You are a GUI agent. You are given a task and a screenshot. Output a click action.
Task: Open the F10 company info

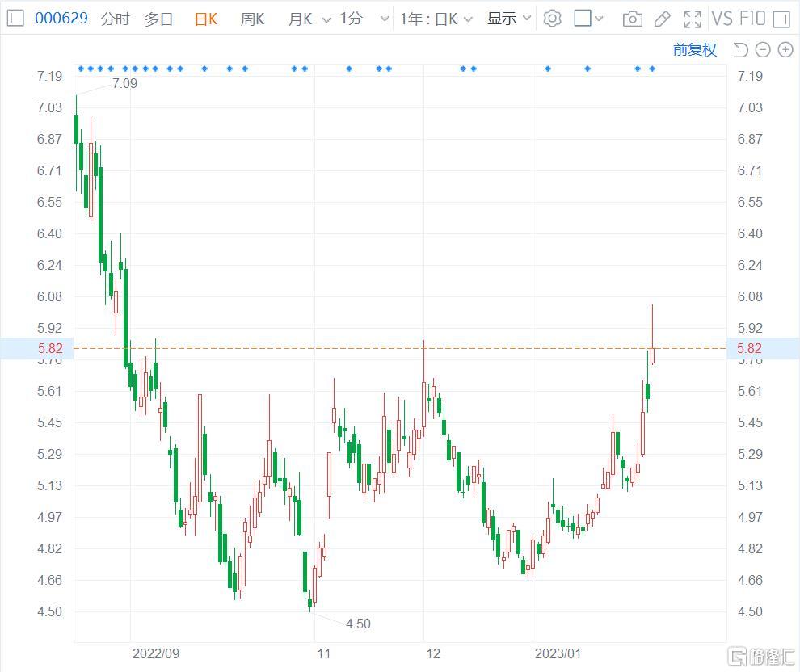752,19
